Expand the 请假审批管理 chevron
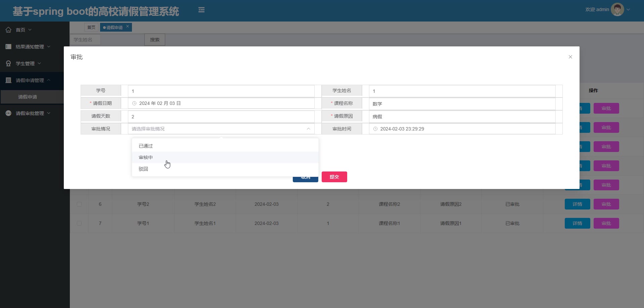This screenshot has height=308, width=644. click(49, 113)
